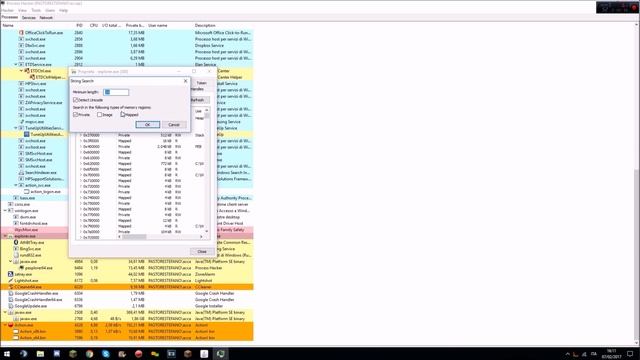Sort processes by the PID column
This screenshot has height=360, width=640.
[x=79, y=25]
